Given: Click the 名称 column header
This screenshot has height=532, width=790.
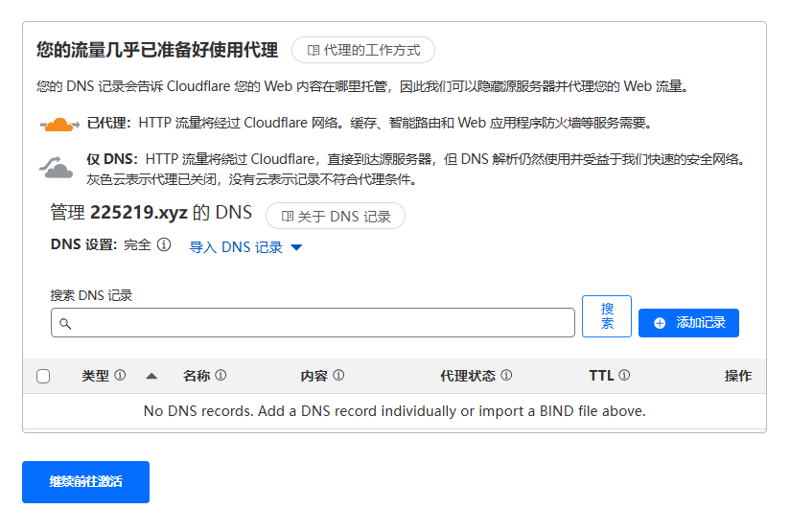Looking at the screenshot, I should (197, 376).
